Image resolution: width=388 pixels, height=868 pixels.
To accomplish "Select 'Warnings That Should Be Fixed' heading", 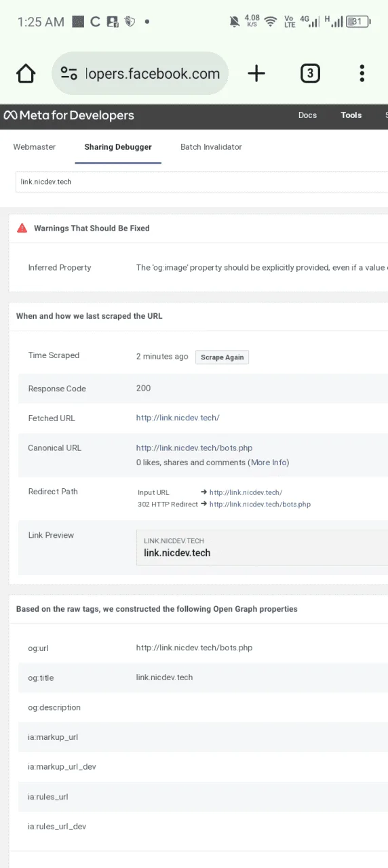I will pos(92,229).
